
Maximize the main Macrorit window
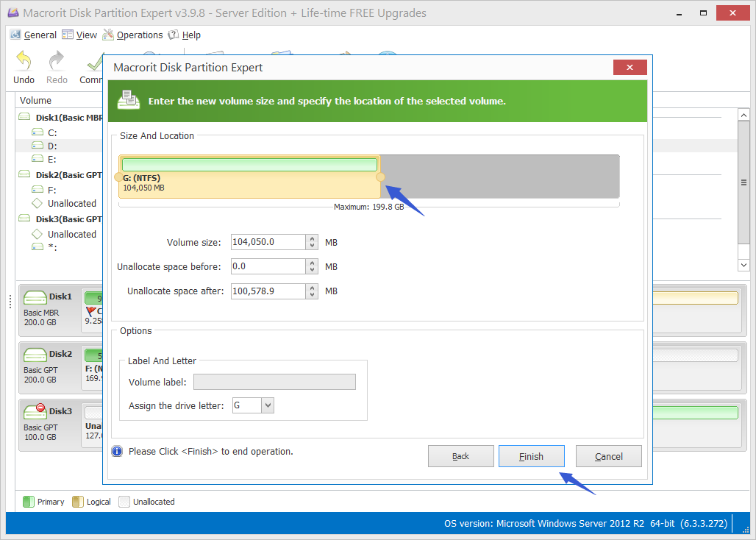click(x=704, y=13)
